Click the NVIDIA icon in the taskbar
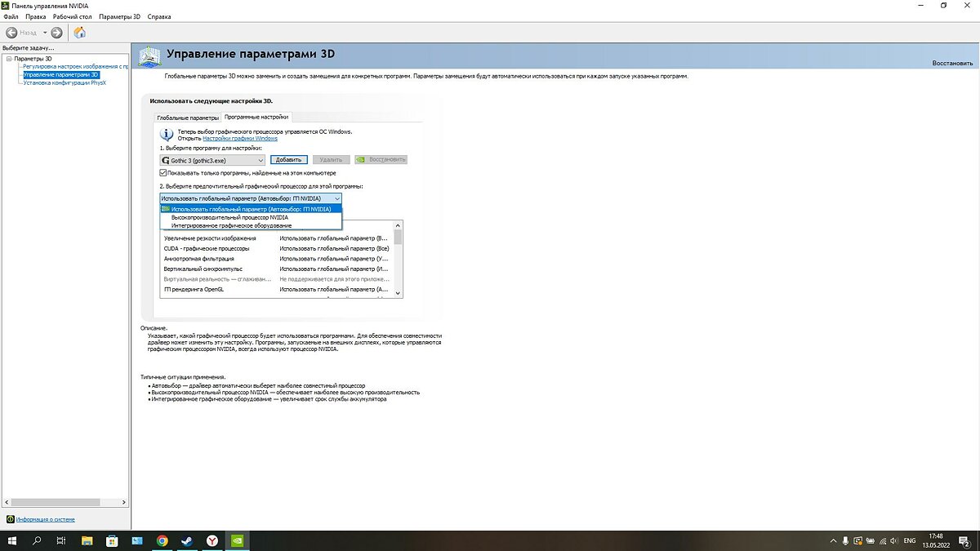Screen dimensions: 980x551 click(x=237, y=540)
